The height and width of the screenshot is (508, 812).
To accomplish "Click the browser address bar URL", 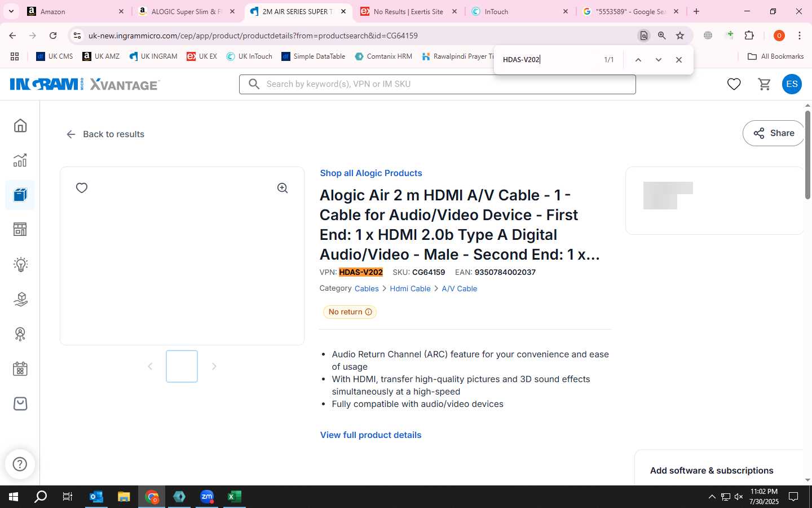I will click(x=253, y=36).
